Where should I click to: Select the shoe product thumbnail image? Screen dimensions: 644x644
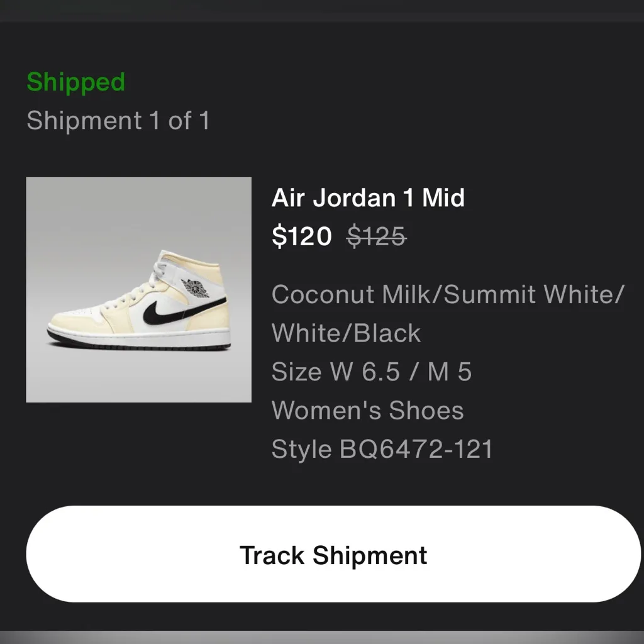coord(138,289)
